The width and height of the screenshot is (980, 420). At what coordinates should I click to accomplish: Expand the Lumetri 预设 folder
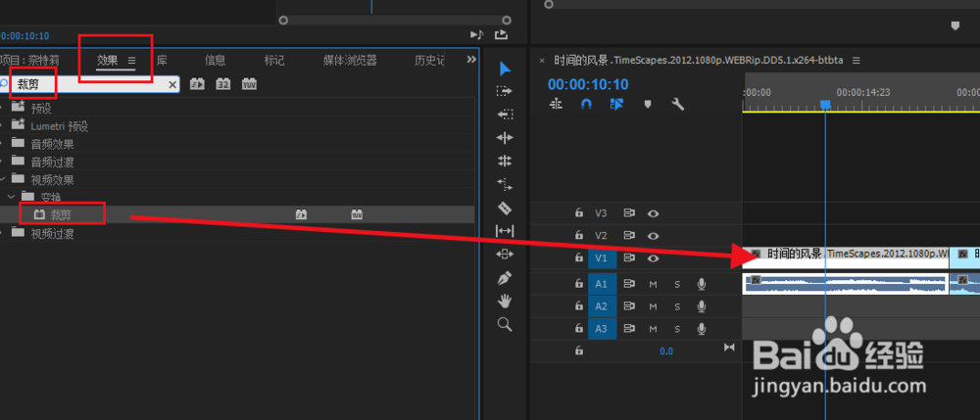(x=2, y=125)
